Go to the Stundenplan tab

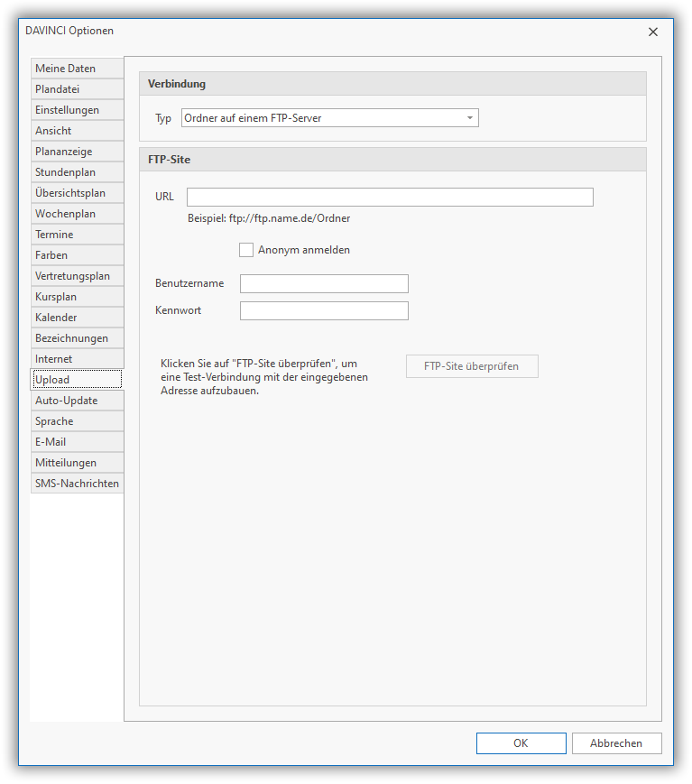(x=76, y=172)
